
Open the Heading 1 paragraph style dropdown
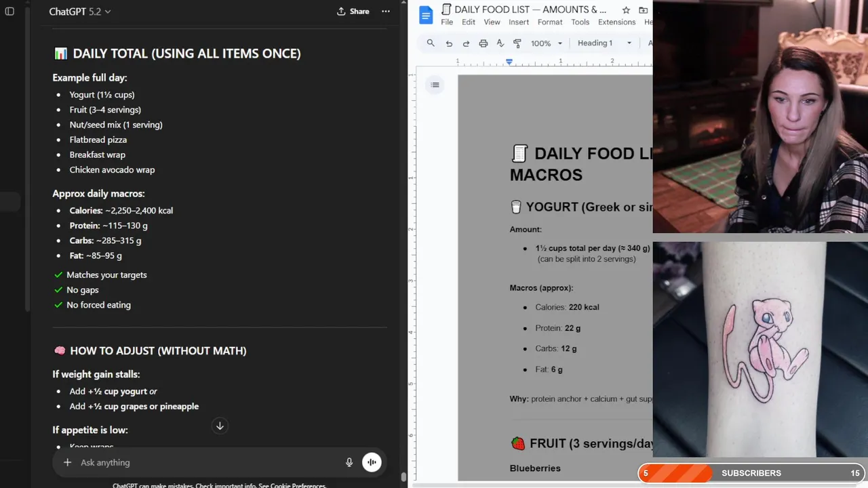[x=604, y=43]
